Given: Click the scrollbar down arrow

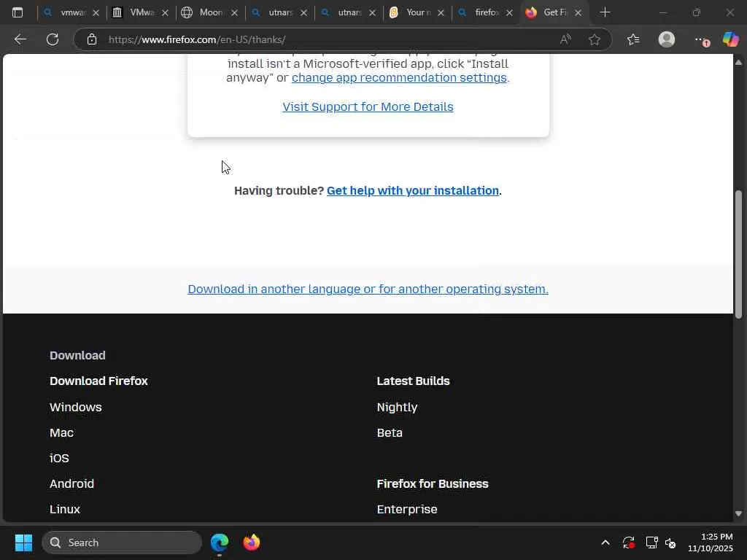Looking at the screenshot, I should click(738, 514).
